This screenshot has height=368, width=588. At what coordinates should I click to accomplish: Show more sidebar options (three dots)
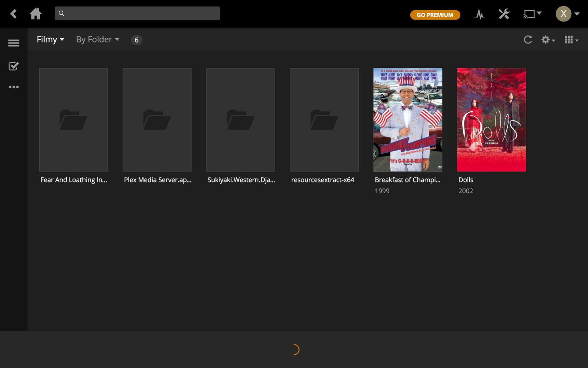(x=14, y=87)
